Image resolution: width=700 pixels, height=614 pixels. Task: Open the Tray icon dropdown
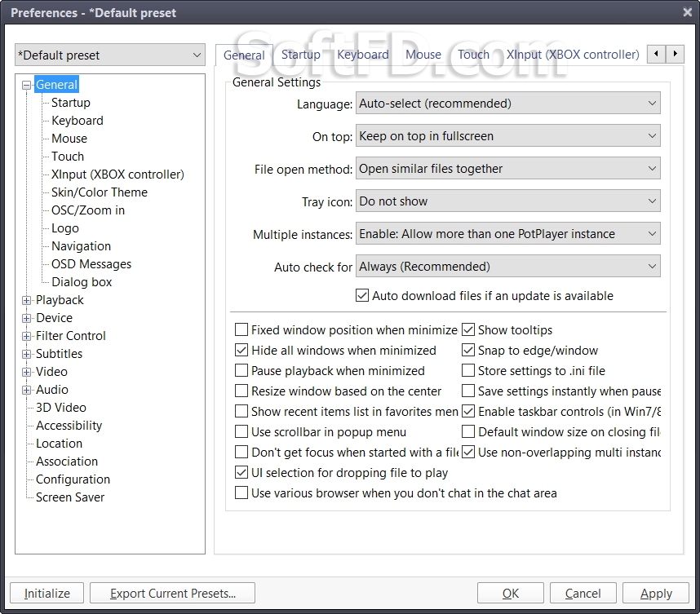[508, 201]
